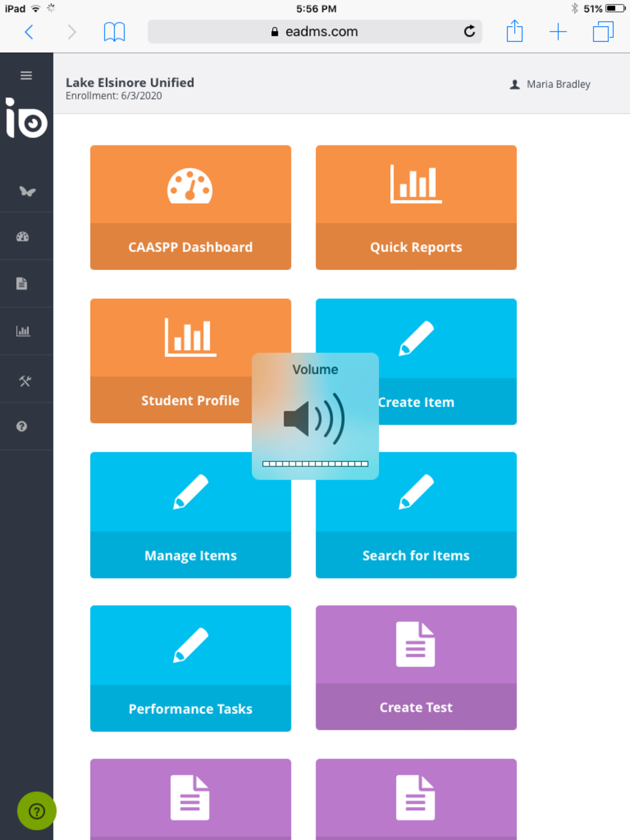The height and width of the screenshot is (840, 630).
Task: Tap the Safari share icon
Action: (514, 32)
